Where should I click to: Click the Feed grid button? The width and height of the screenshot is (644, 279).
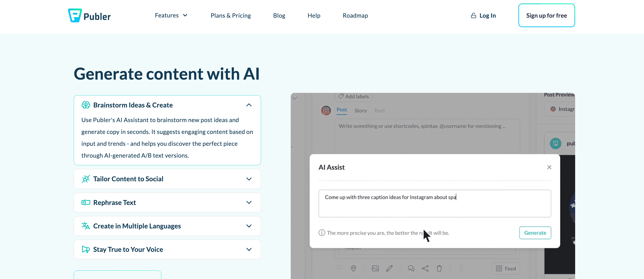tap(506, 269)
